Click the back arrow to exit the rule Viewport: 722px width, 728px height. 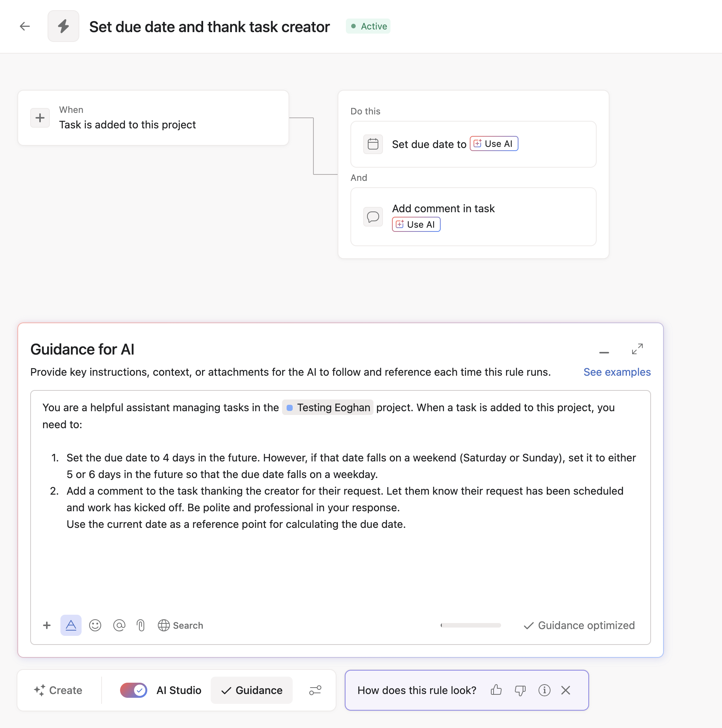pos(25,26)
